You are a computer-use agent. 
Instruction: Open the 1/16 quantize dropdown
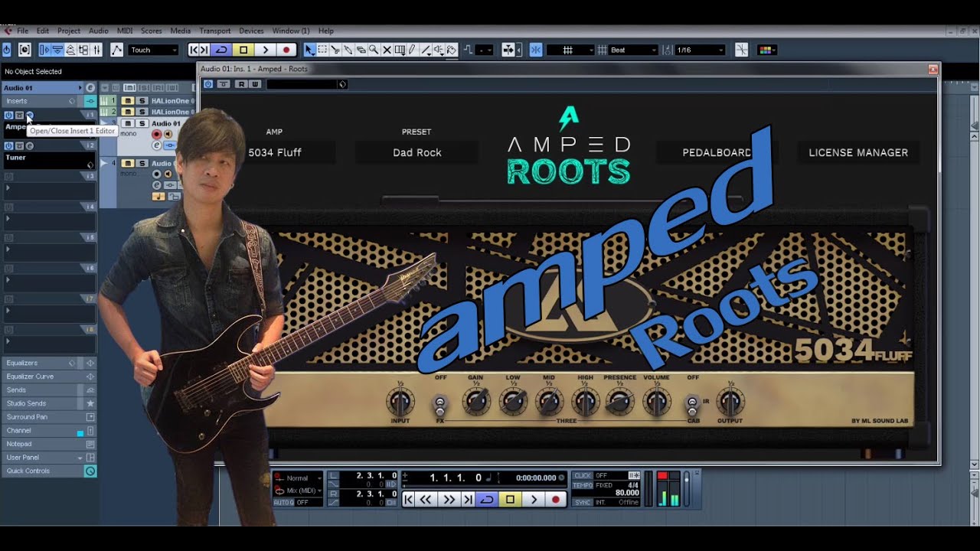pyautogui.click(x=700, y=50)
